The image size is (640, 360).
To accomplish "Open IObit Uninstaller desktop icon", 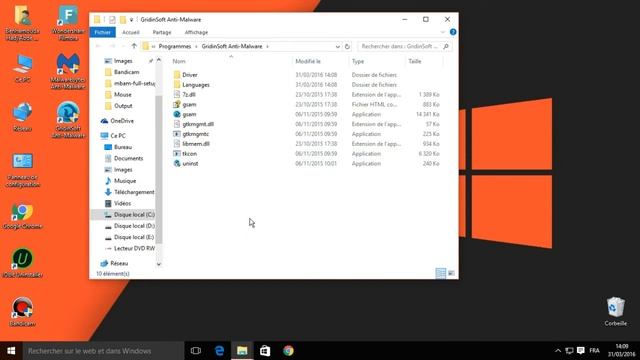I will (x=22, y=263).
